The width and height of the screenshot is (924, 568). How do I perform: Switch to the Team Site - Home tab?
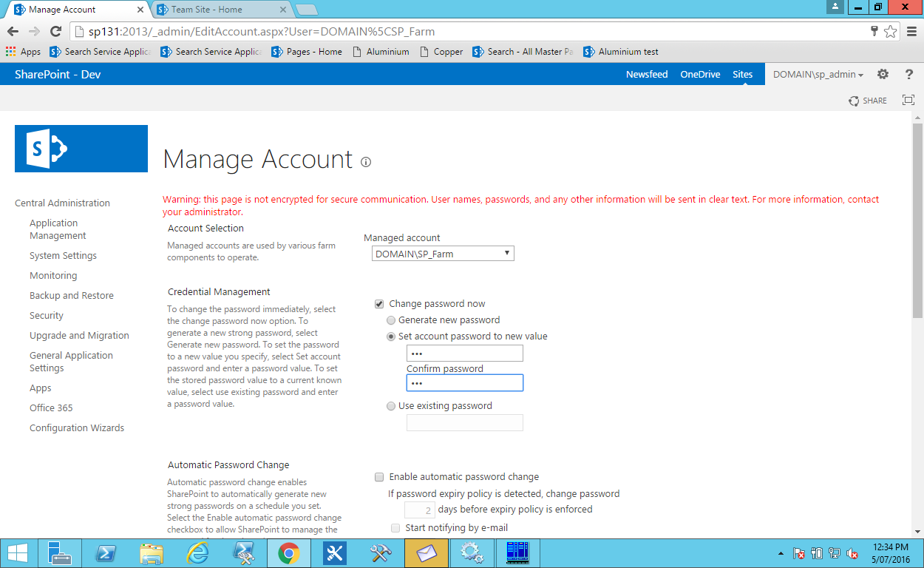point(221,10)
